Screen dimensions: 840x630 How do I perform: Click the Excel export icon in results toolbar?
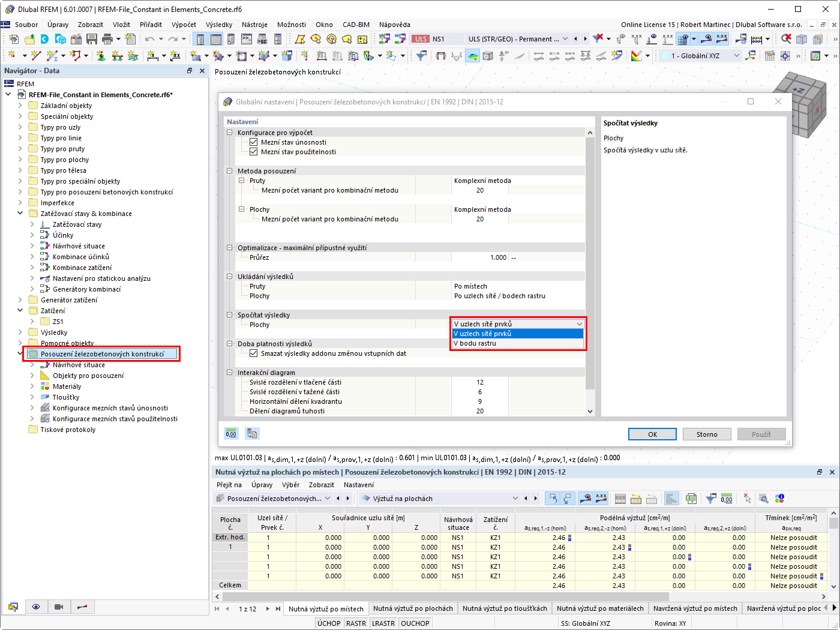[x=691, y=499]
